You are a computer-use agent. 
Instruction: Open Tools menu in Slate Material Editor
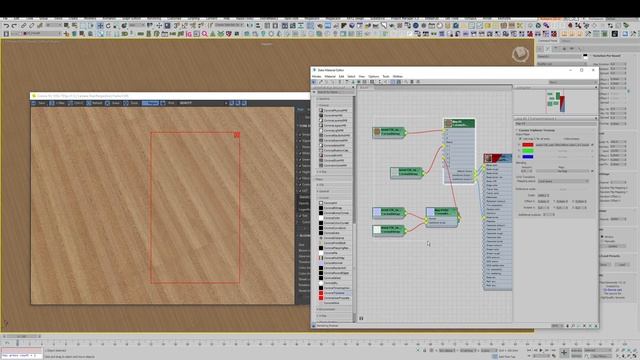[386, 76]
